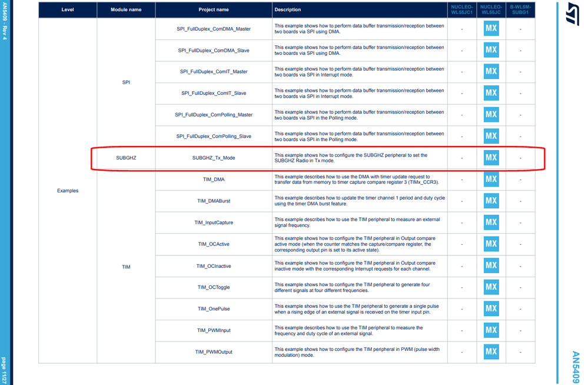
Task: Click the MX icon for SPI_FullDuplex_ComDMA_Slave
Action: pyautogui.click(x=491, y=50)
